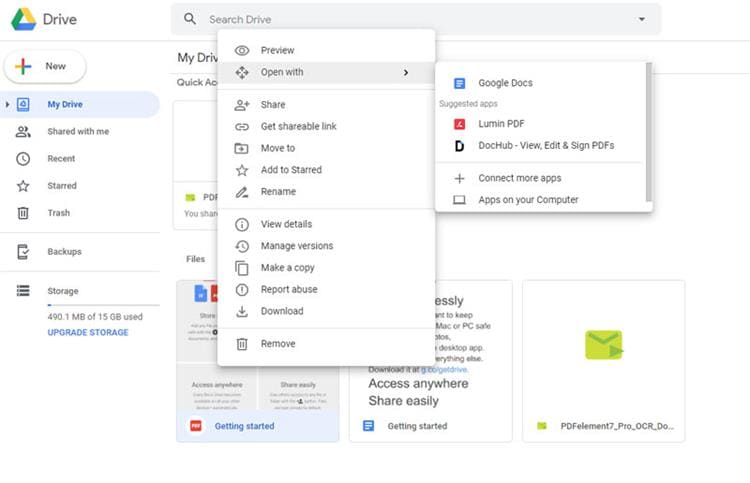Click the storage usage progress bar

click(x=103, y=305)
